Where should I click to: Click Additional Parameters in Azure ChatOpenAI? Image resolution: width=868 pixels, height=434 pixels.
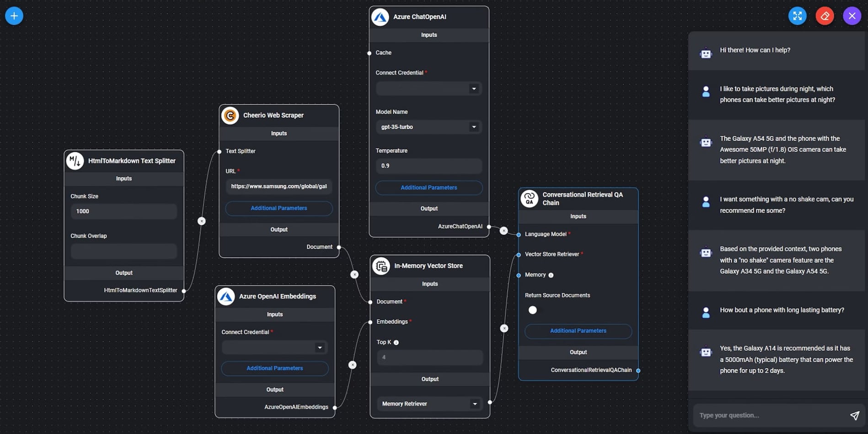[x=429, y=188]
